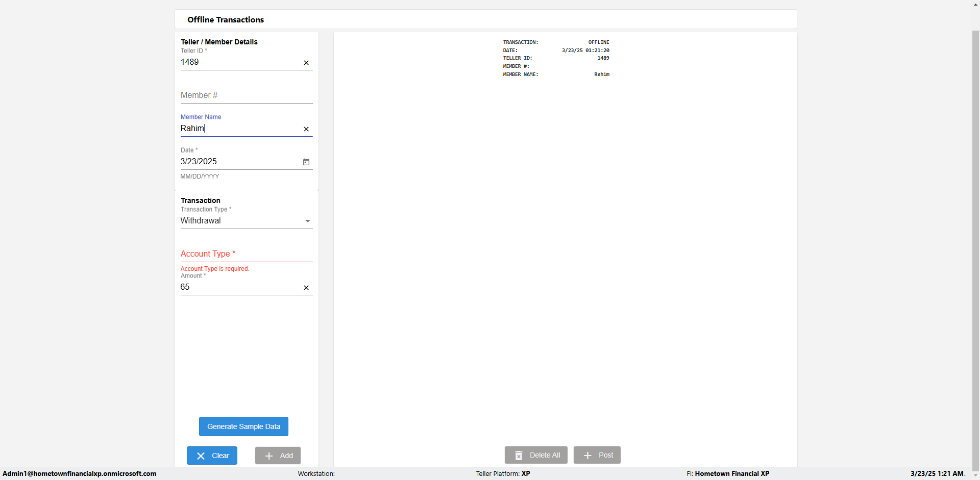Click the Delete All button

click(536, 455)
